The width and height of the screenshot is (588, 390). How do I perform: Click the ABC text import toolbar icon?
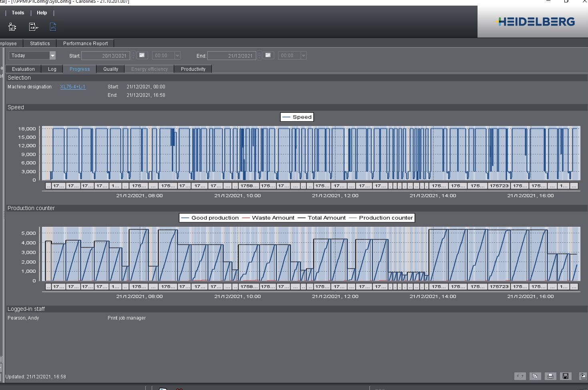click(34, 27)
